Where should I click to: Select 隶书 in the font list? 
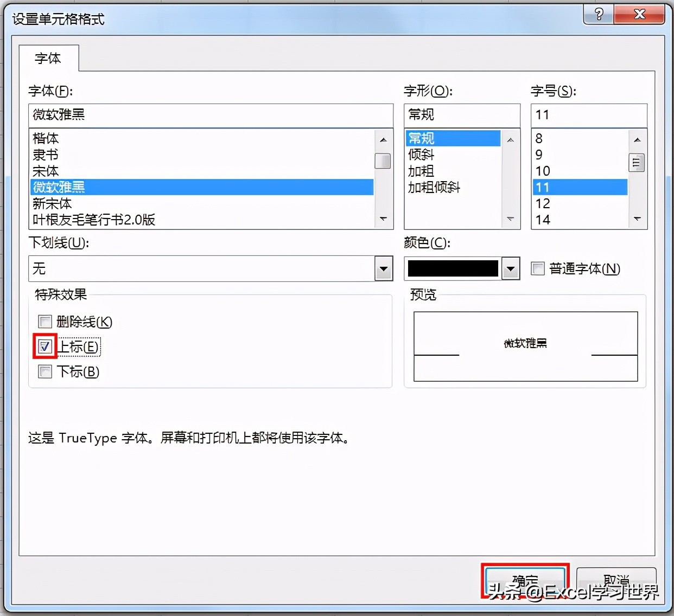point(202,155)
